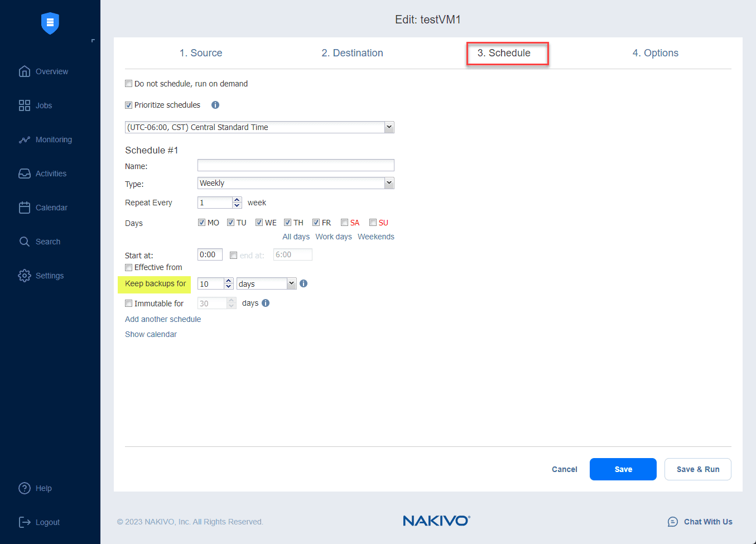Uncheck the TU day checkbox
Screen dimensions: 756x544
230,223
